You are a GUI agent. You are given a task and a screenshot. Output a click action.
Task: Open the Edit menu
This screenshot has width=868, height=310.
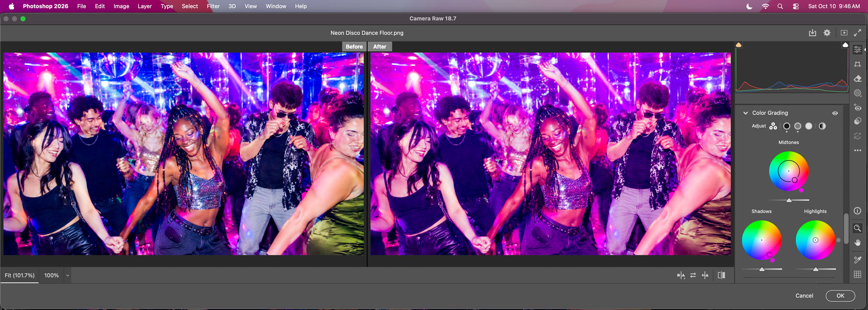(100, 6)
